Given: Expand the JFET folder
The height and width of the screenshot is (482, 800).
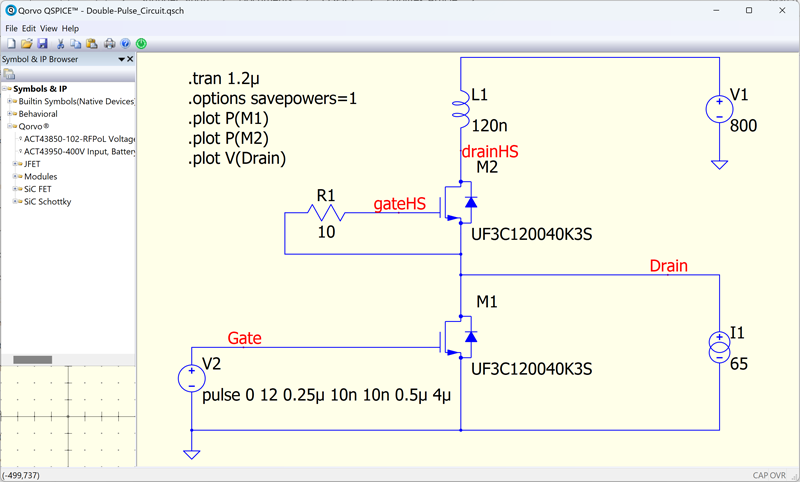Looking at the screenshot, I should click(x=15, y=164).
